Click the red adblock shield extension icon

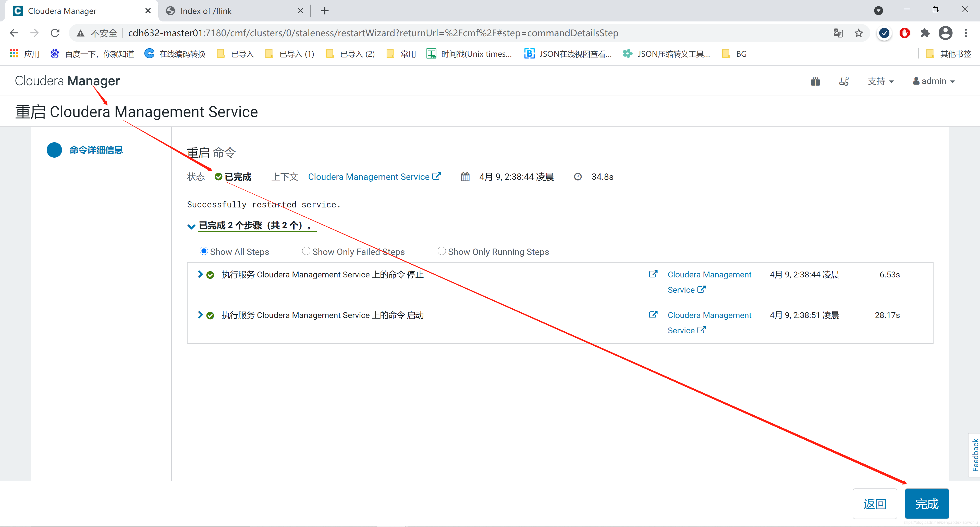tap(904, 33)
